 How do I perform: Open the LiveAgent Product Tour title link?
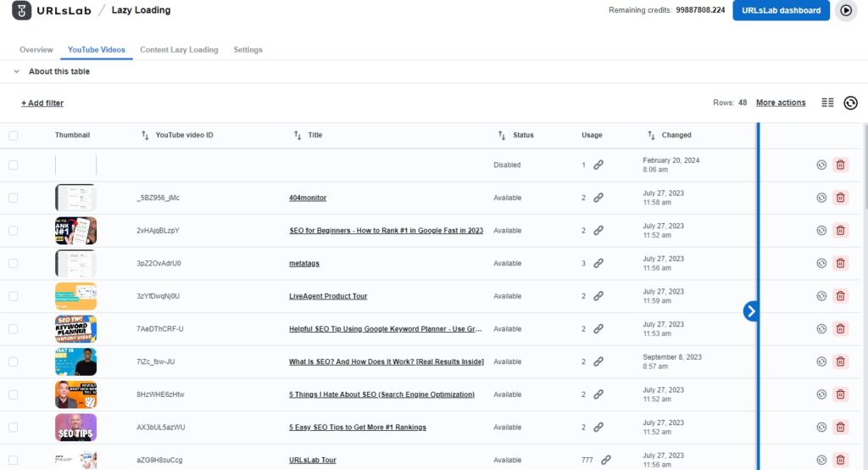(x=328, y=296)
